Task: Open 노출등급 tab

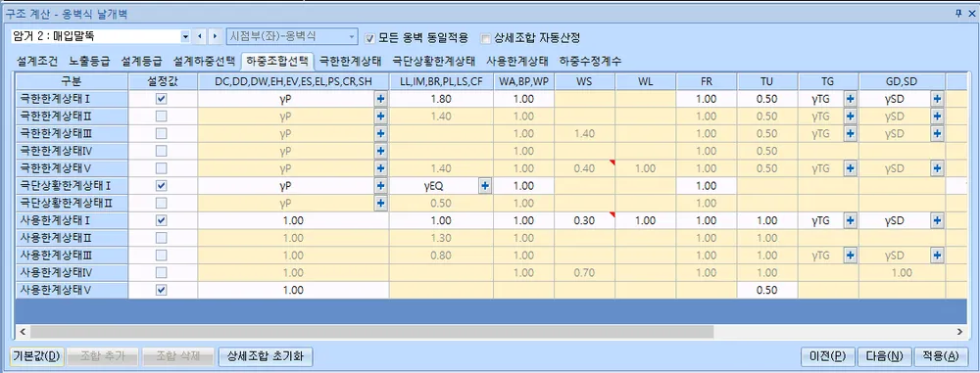Action: (89, 61)
